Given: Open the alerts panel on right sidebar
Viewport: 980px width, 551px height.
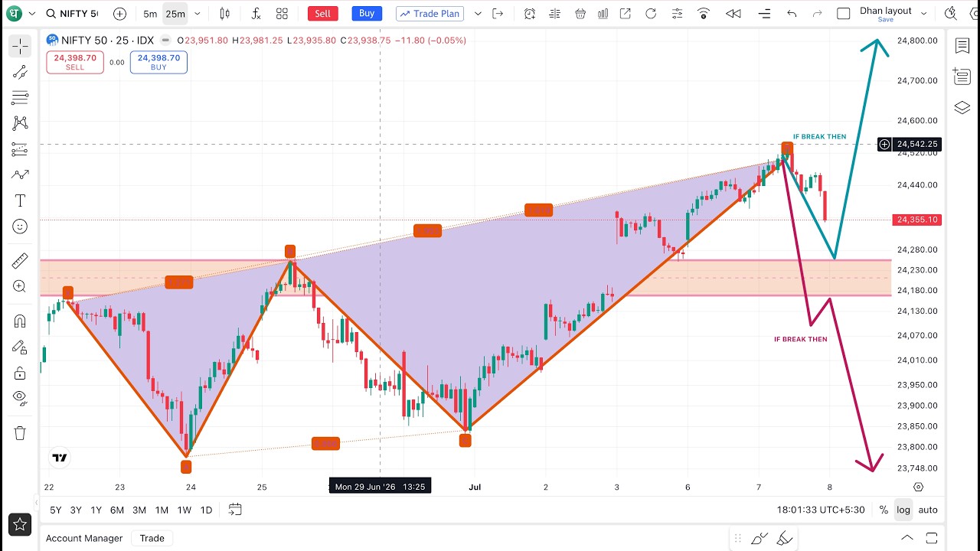Looking at the screenshot, I should 962,77.
